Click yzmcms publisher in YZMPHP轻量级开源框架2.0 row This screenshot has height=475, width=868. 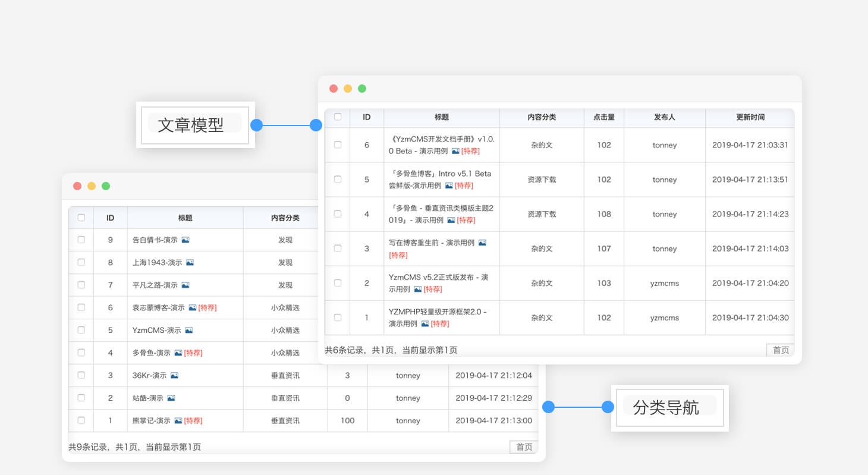click(x=665, y=317)
